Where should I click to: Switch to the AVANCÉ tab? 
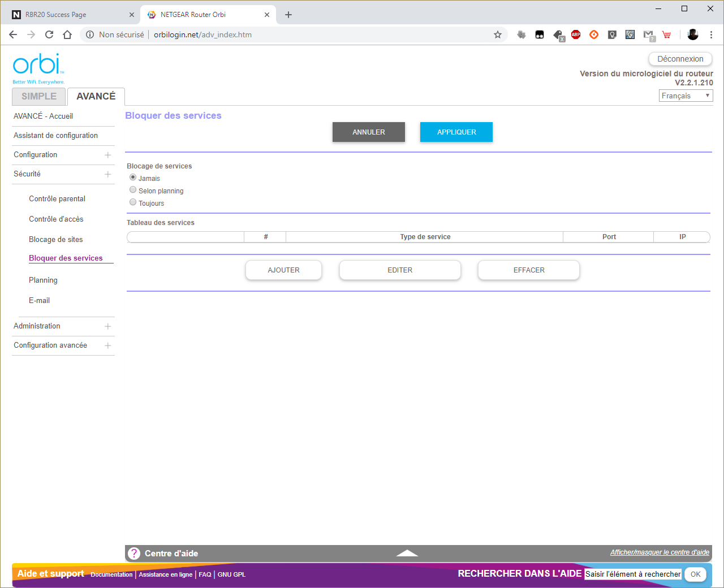[96, 97]
